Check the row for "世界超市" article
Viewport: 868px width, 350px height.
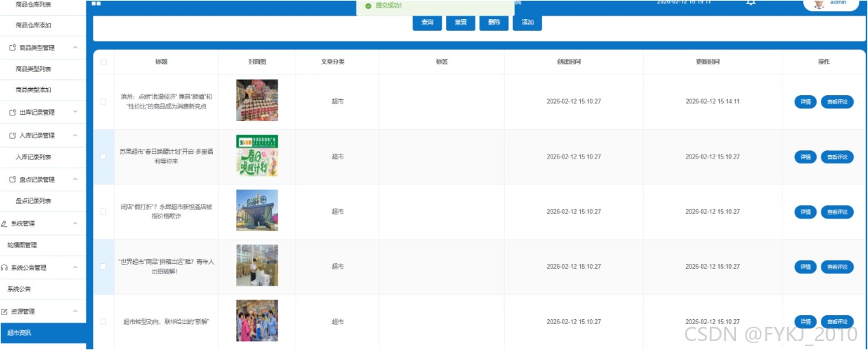103,267
